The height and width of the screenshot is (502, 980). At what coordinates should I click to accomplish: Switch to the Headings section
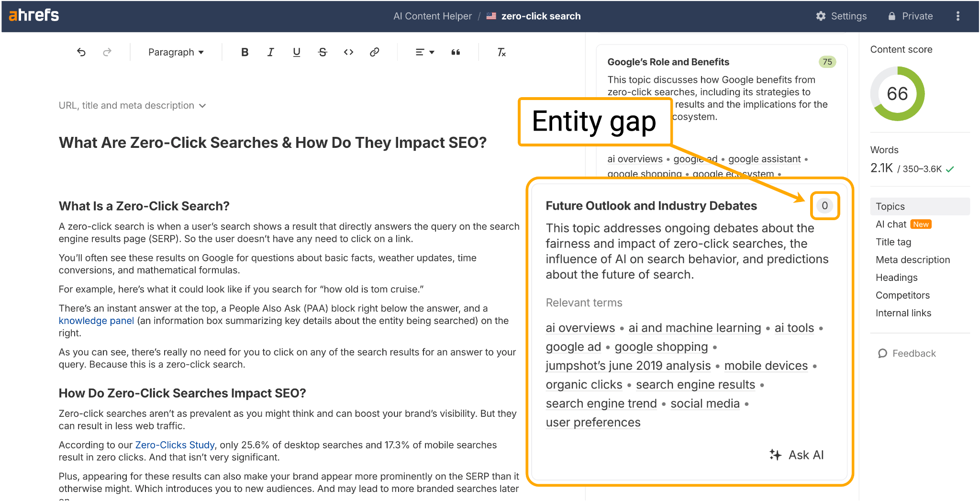pos(896,277)
